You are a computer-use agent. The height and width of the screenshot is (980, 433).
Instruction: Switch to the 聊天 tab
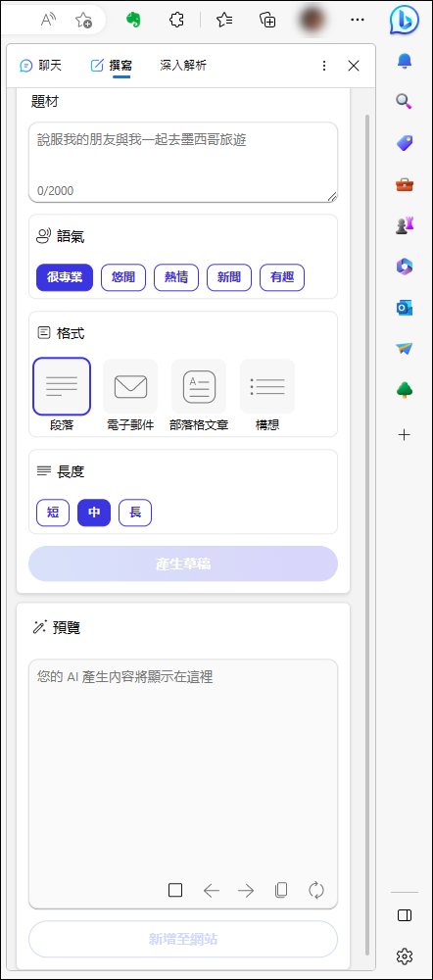click(x=40, y=66)
